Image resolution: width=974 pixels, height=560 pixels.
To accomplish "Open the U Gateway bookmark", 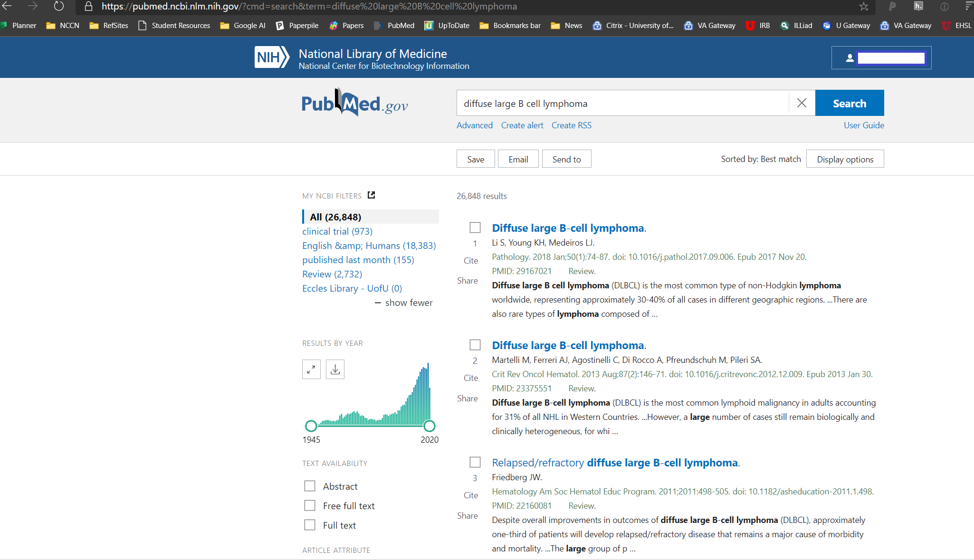I will (x=846, y=26).
